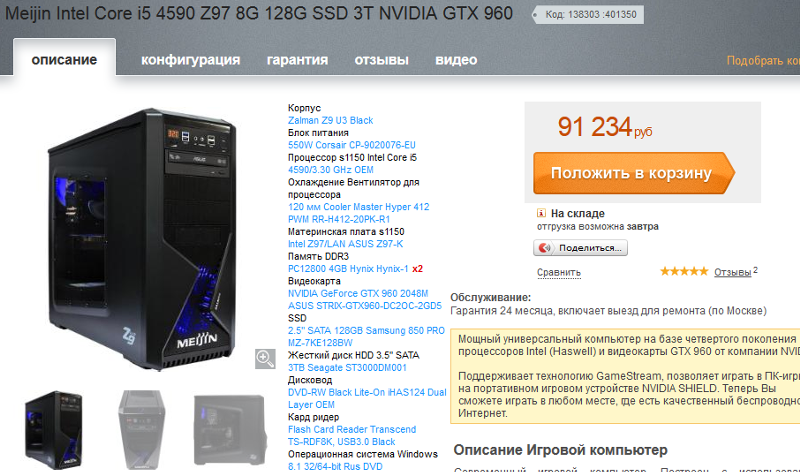Select the описание tab
Viewport: 800px width, 472px height.
64,59
